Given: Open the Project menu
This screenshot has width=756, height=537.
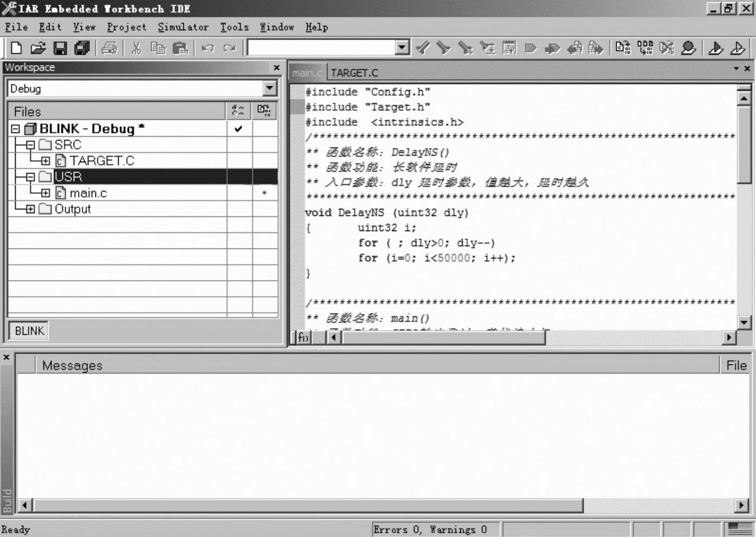Looking at the screenshot, I should tap(126, 27).
